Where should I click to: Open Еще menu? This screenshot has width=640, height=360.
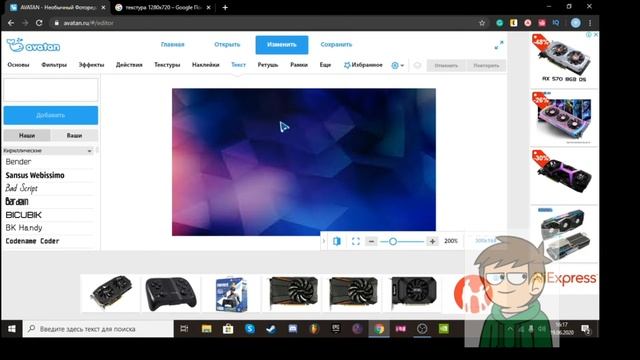(325, 65)
